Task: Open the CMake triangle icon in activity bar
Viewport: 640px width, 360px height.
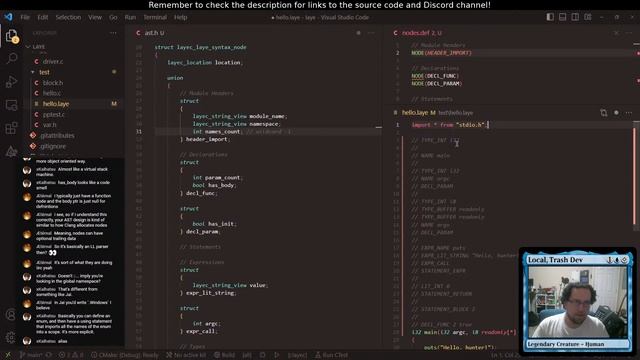Action: click(x=12, y=151)
